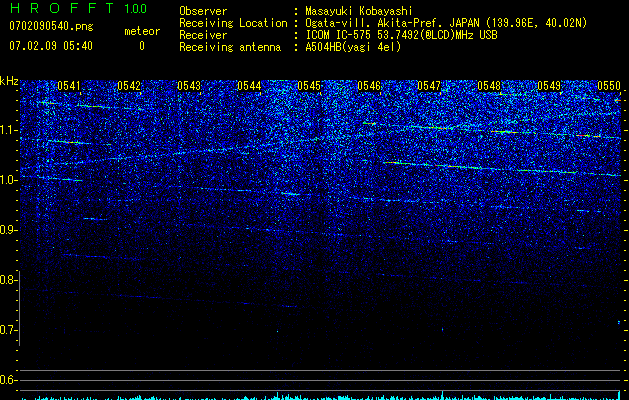The width and height of the screenshot is (629, 400).
Task: Select the file name 0702090540.png
Action: (x=51, y=27)
